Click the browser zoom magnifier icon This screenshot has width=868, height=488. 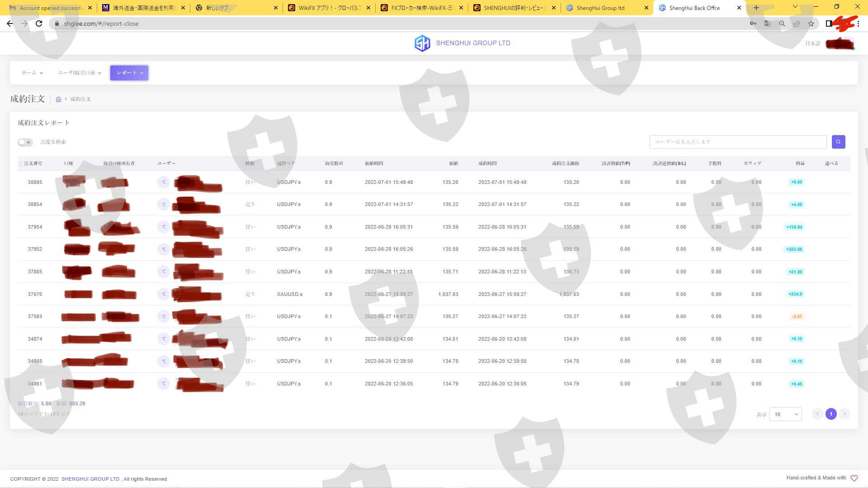[x=782, y=23]
